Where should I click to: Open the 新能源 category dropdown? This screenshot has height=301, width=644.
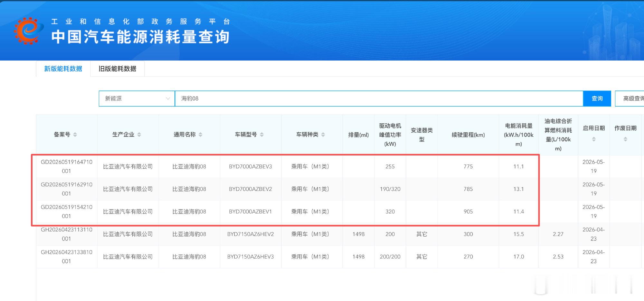click(137, 99)
